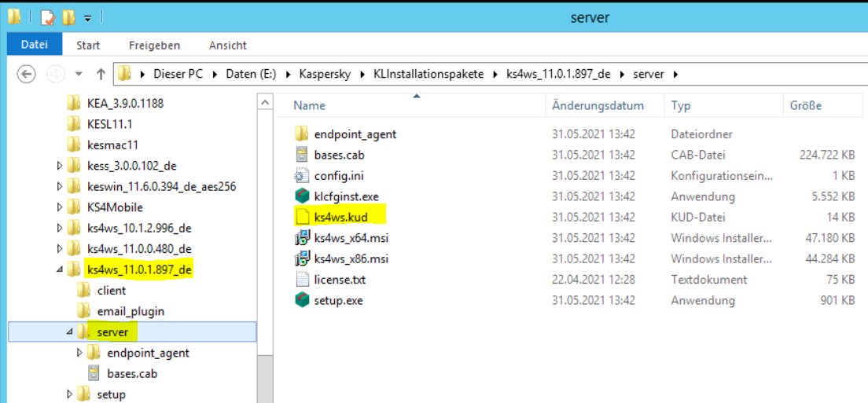
Task: Click the KUD-Datei type cell
Action: point(698,218)
